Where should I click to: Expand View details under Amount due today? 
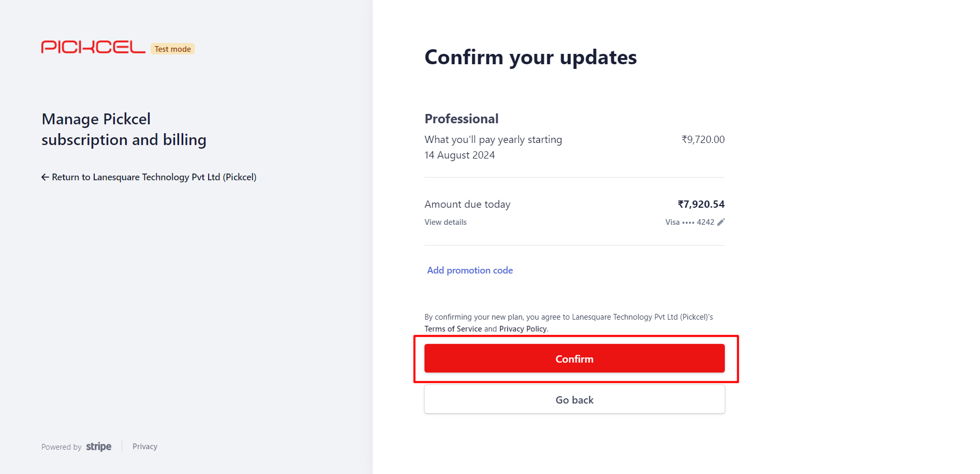446,222
